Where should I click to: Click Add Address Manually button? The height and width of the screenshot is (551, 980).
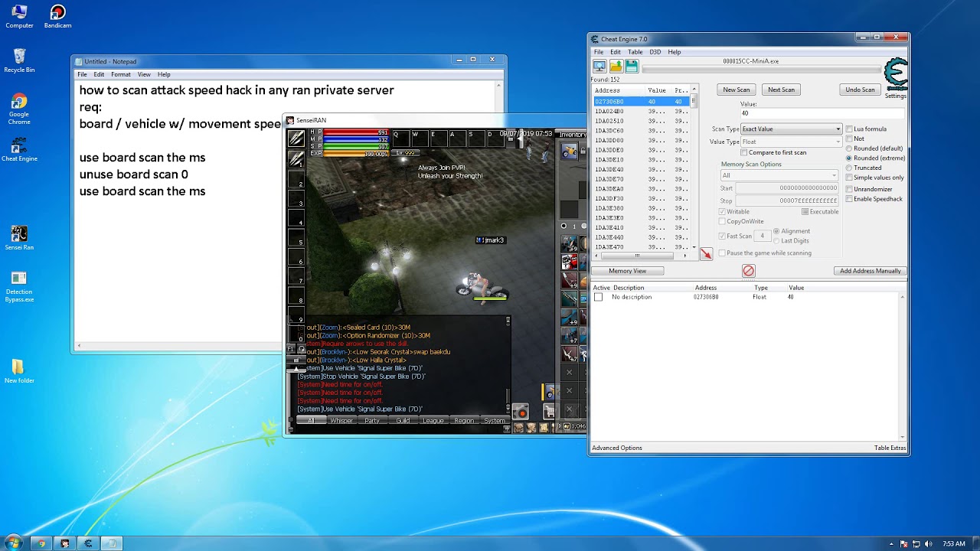(x=870, y=271)
